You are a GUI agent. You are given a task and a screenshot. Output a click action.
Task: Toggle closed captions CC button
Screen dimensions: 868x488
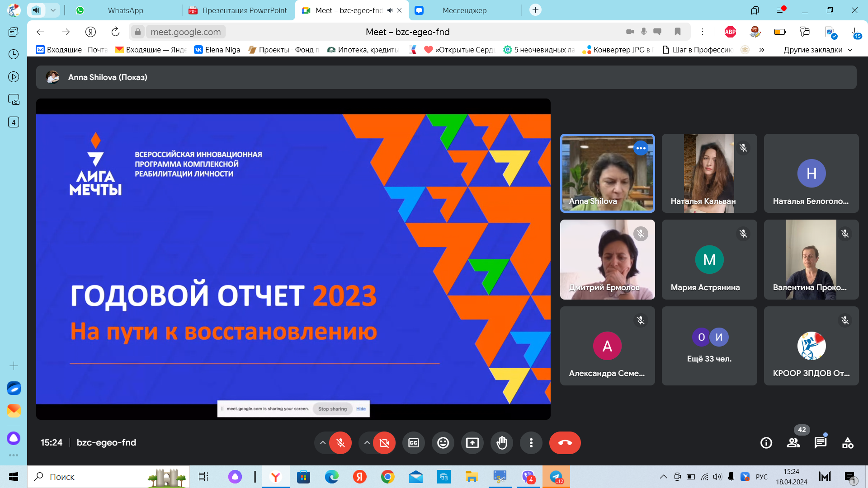pyautogui.click(x=414, y=443)
